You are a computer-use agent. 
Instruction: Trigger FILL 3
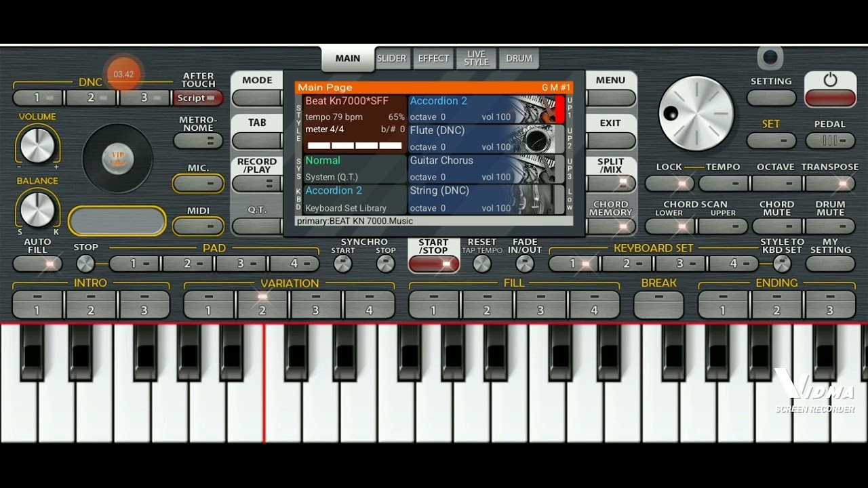(541, 305)
